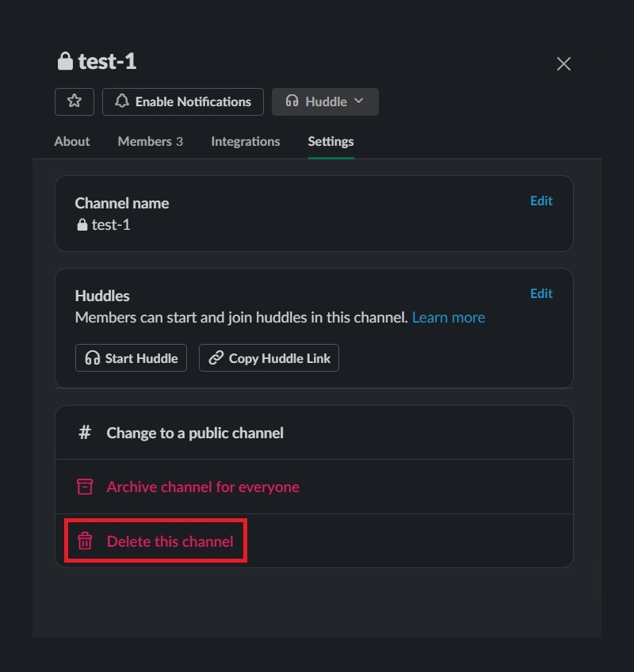Image resolution: width=634 pixels, height=672 pixels.
Task: Click the Copy Huddle Link button
Action: [269, 358]
